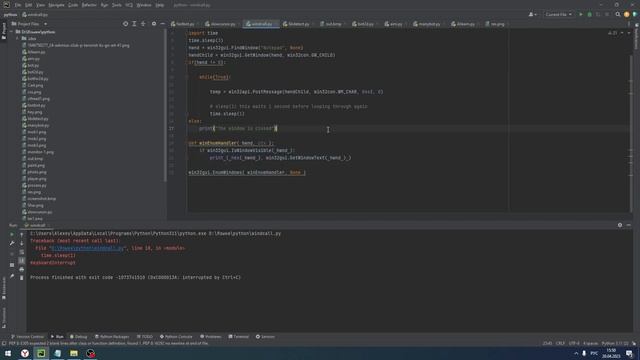Toggle the Bookmarks side tool window
The image size is (640, 360).
pyautogui.click(x=4, y=288)
